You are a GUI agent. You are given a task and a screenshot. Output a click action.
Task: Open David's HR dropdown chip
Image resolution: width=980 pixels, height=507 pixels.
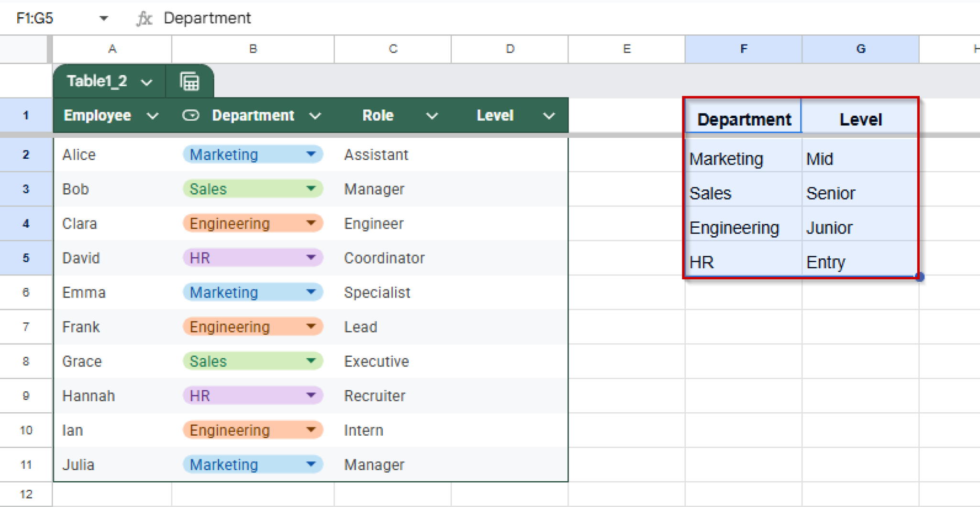[311, 257]
